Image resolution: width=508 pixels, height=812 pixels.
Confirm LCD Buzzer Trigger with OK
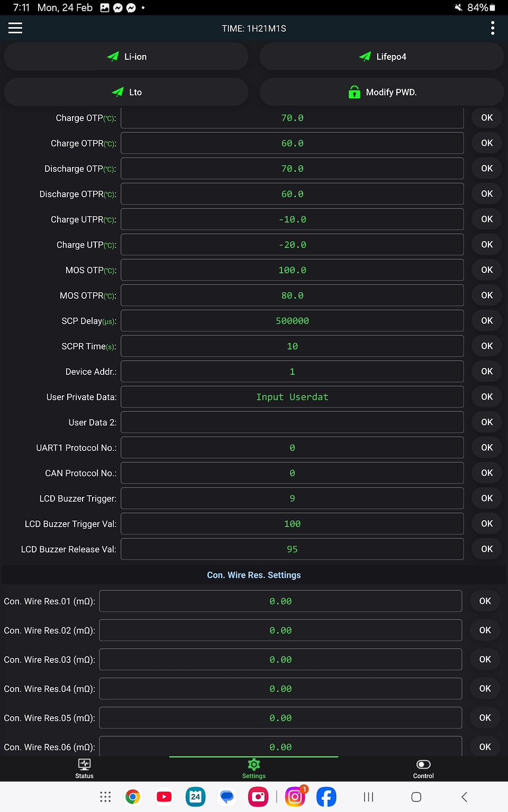coord(487,499)
